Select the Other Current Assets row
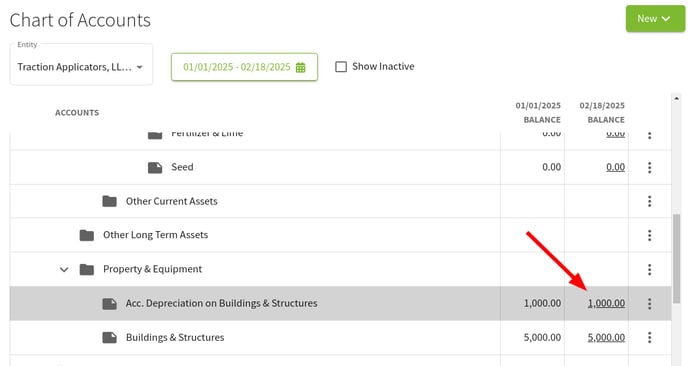The height and width of the screenshot is (366, 688). point(340,201)
